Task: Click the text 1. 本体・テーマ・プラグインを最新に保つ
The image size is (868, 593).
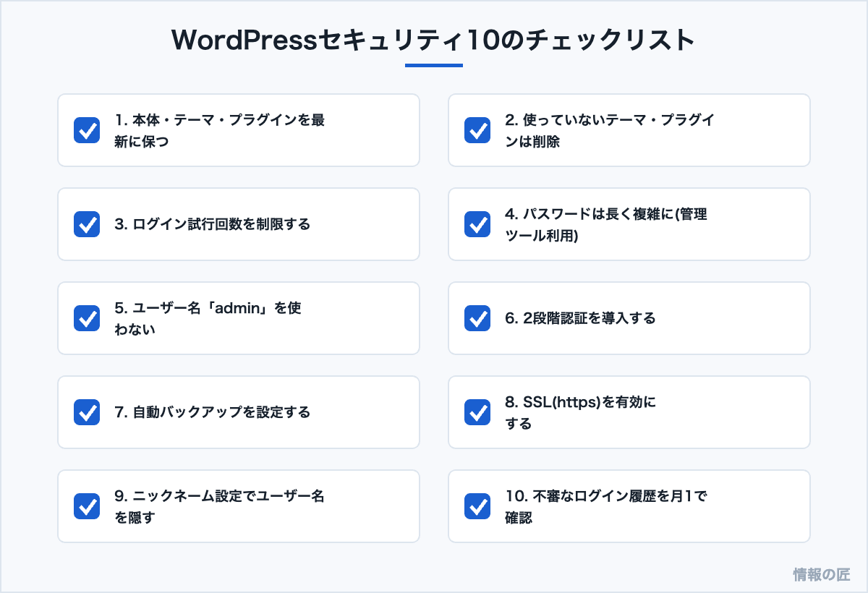Action: point(220,130)
